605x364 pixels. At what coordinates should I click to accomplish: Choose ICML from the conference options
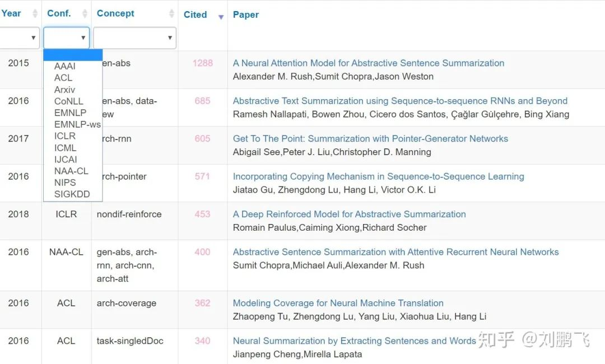[65, 148]
